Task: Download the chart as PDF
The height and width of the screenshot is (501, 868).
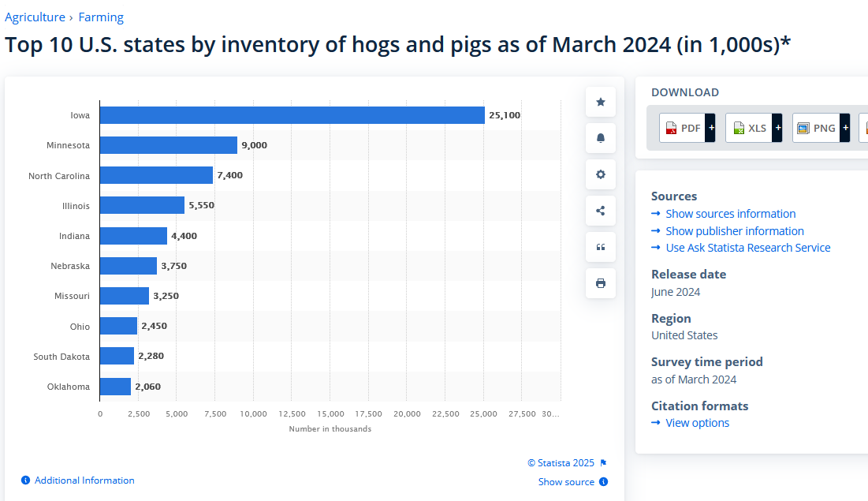Action: click(x=682, y=128)
